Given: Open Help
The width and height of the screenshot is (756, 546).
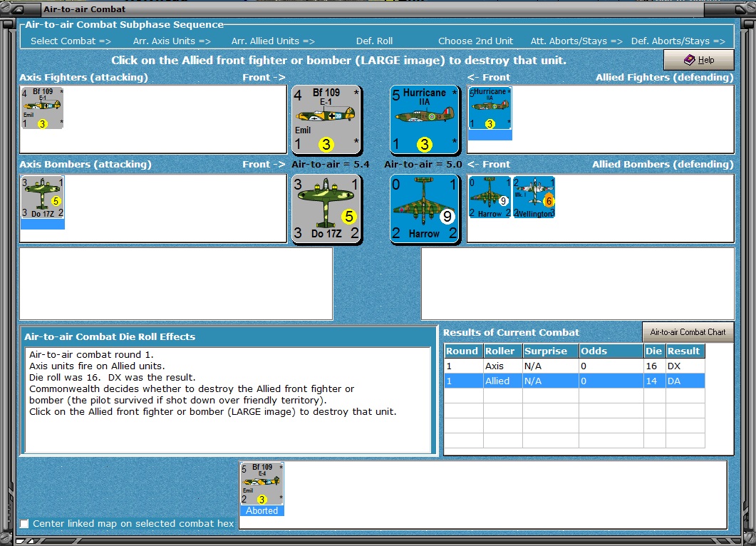Looking at the screenshot, I should click(698, 60).
